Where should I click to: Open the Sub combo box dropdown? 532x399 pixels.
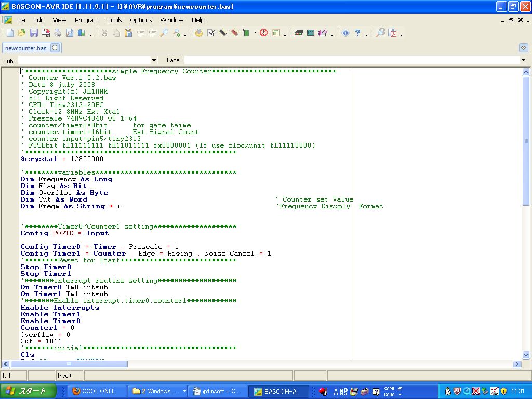[154, 60]
